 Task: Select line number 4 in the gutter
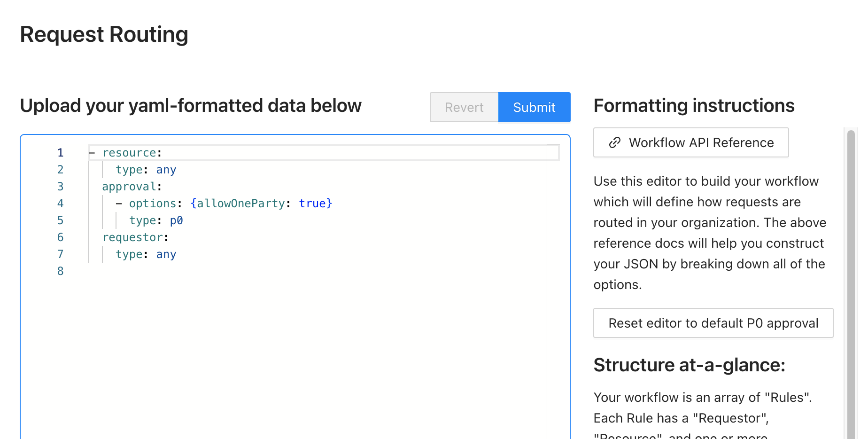point(60,204)
